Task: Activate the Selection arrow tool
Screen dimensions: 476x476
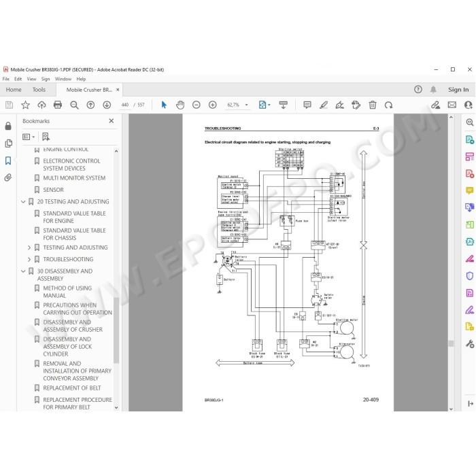Action: pyautogui.click(x=164, y=105)
